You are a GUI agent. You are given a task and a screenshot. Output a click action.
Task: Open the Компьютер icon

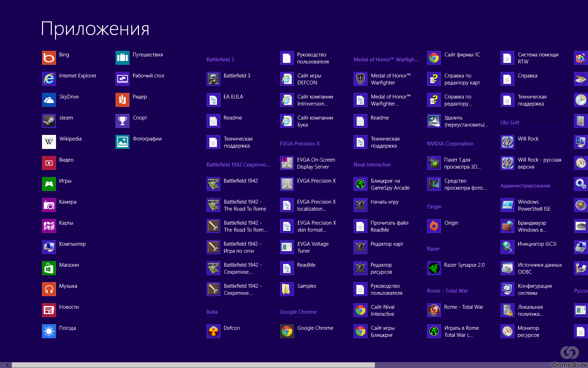49,247
